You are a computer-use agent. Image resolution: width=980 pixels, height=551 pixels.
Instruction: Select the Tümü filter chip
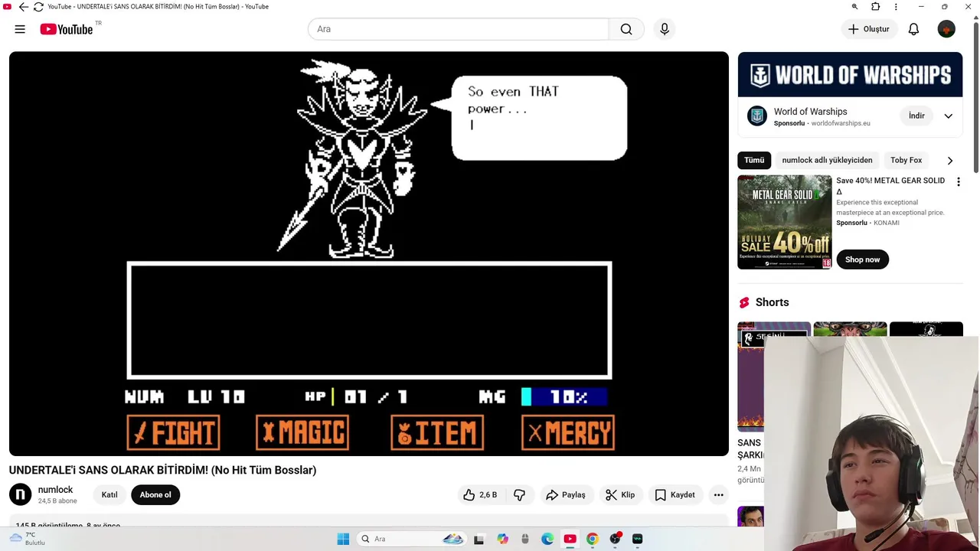pos(754,161)
